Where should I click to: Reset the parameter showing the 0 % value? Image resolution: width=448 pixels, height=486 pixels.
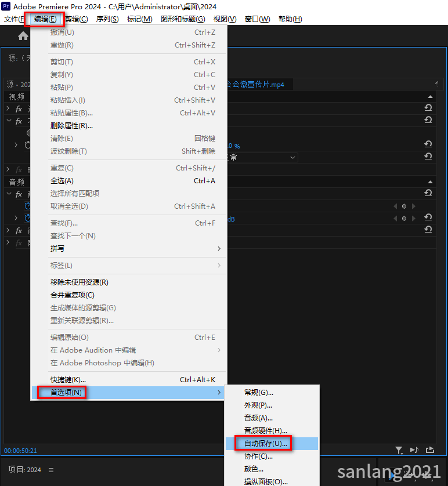(428, 144)
